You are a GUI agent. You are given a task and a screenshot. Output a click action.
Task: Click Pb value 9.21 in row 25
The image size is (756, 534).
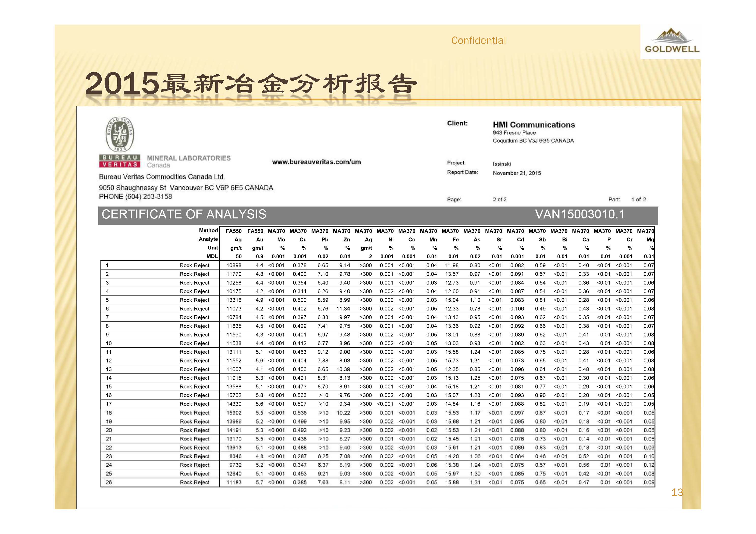(323, 474)
